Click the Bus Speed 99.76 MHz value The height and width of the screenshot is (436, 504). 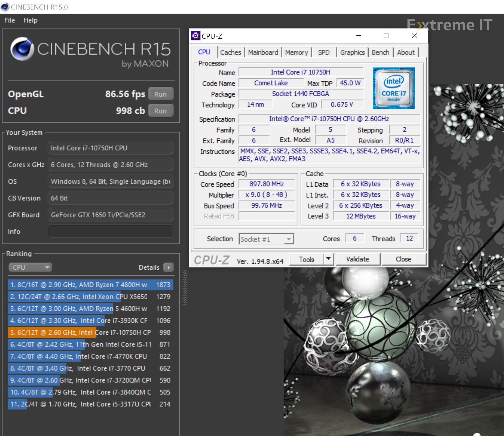pos(266,205)
